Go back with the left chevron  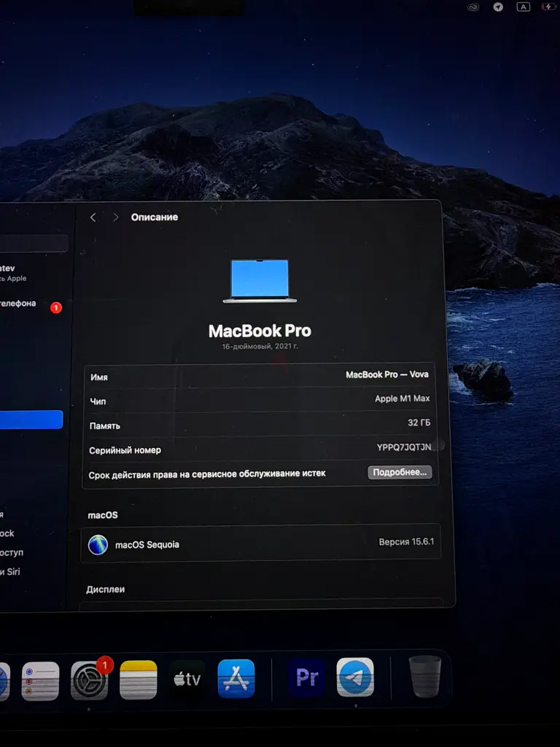(x=93, y=217)
